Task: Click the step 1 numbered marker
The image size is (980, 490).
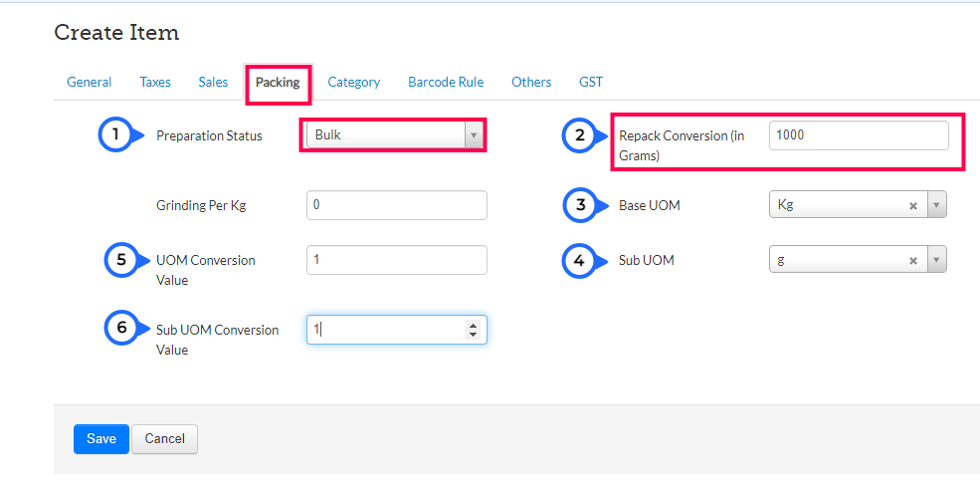Action: (115, 134)
